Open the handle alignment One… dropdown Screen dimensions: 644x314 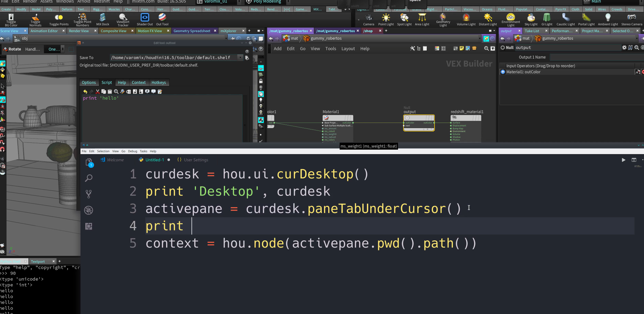[x=56, y=49]
